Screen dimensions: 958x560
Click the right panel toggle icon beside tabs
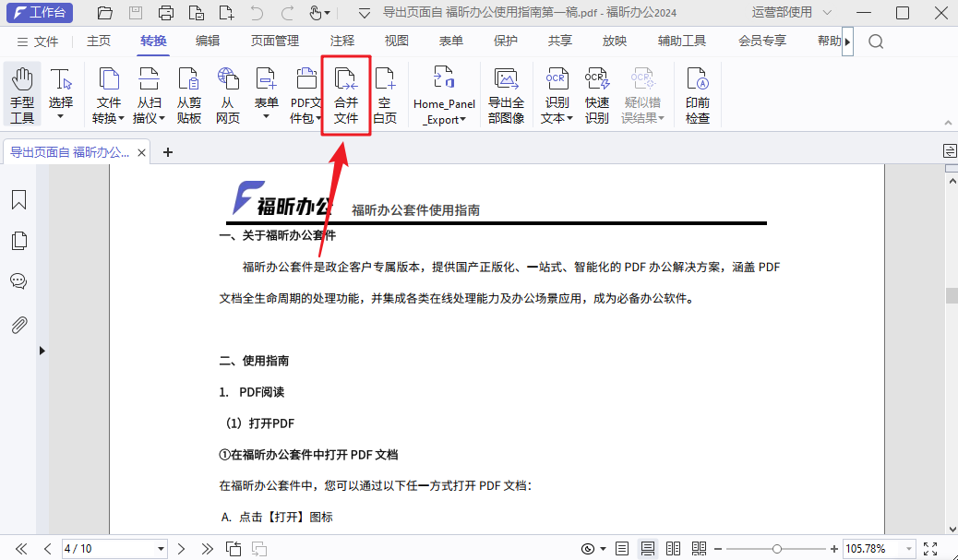point(950,150)
